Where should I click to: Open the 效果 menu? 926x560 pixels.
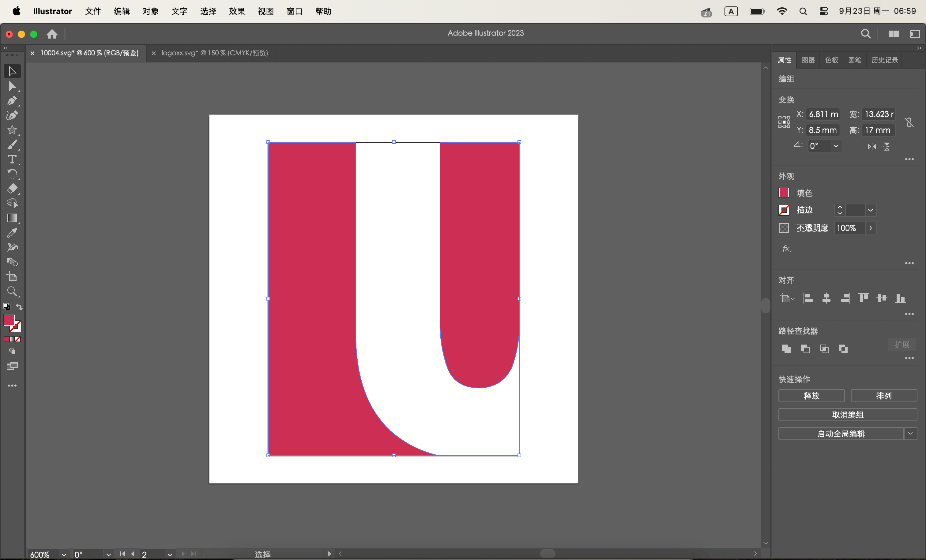tap(237, 11)
